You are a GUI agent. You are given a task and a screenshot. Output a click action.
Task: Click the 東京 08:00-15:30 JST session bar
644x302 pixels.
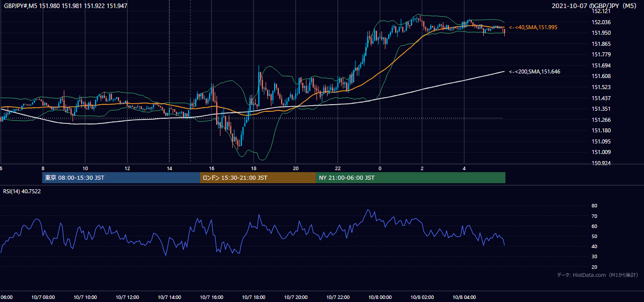click(121, 178)
